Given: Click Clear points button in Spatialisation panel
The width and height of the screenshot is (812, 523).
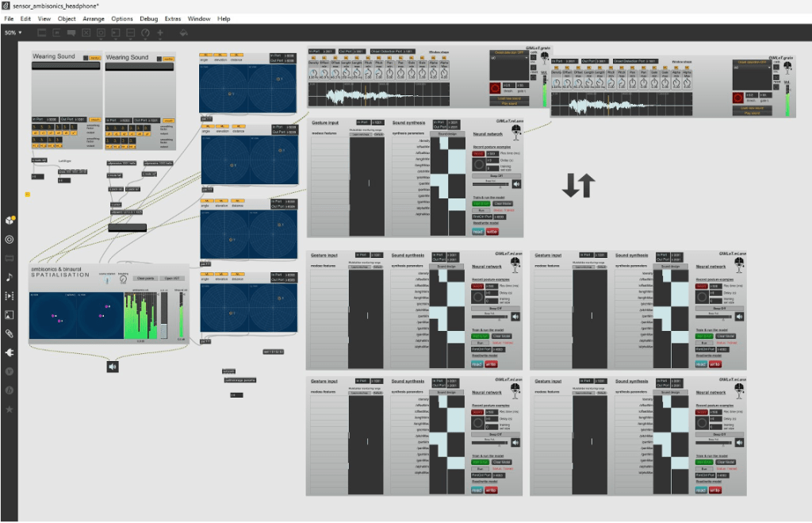Looking at the screenshot, I should point(145,279).
